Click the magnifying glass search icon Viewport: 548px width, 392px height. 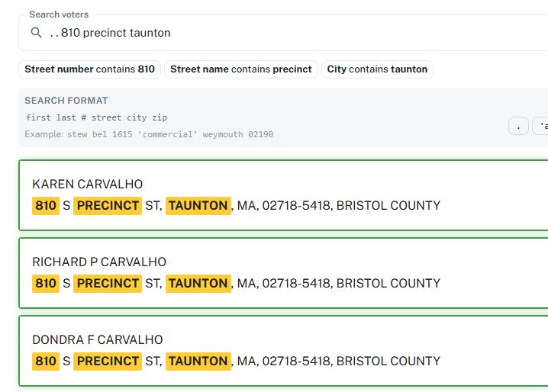pos(36,33)
